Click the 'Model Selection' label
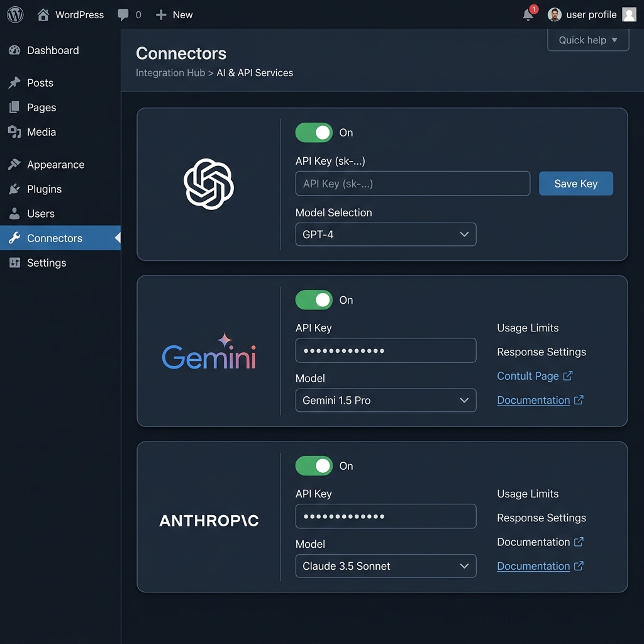 pos(333,213)
